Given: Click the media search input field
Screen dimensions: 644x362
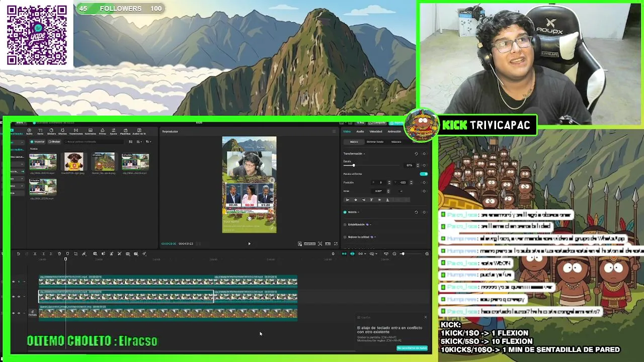Looking at the screenshot, I should tap(95, 142).
